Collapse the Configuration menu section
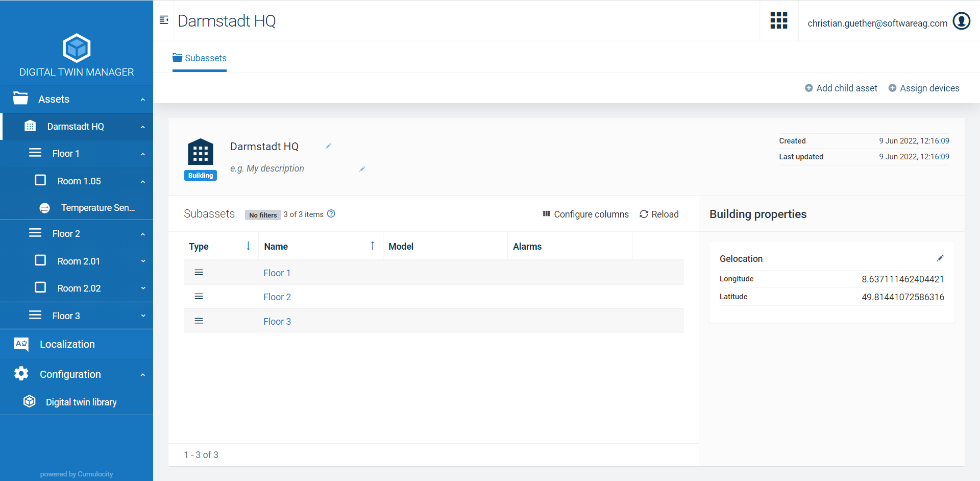Image resolution: width=980 pixels, height=481 pixels. coord(143,374)
